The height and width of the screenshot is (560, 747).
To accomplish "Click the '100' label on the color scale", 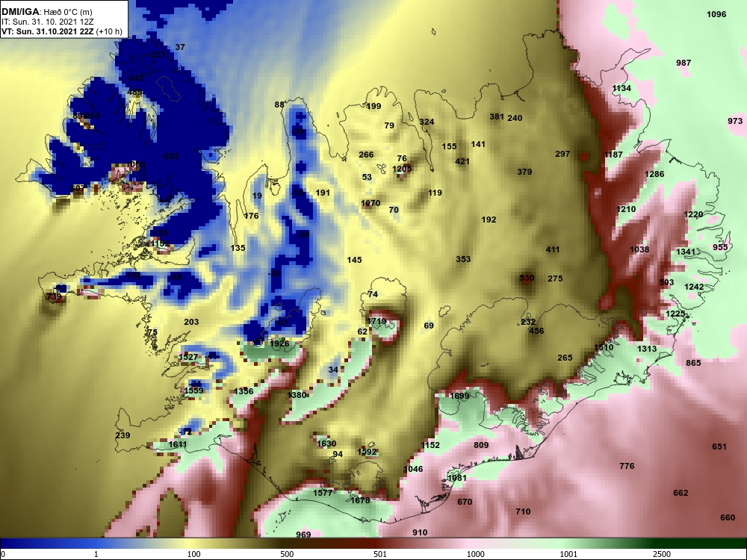I will pos(193,554).
